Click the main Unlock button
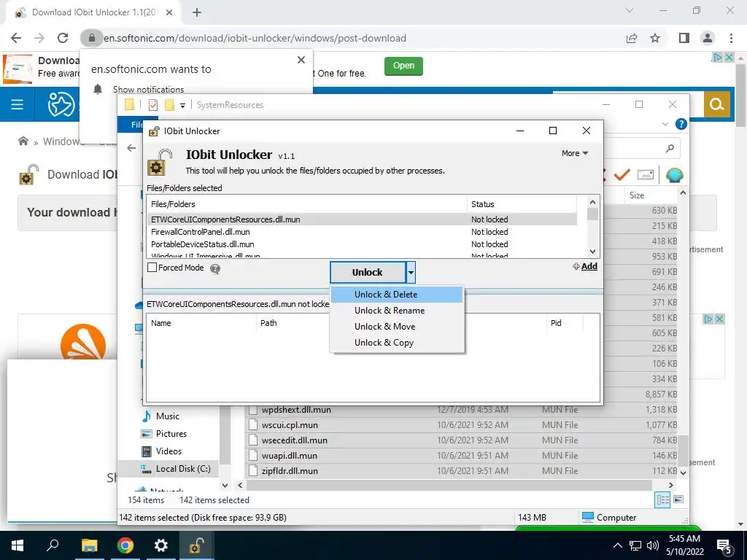This screenshot has height=560, width=747. click(x=368, y=273)
